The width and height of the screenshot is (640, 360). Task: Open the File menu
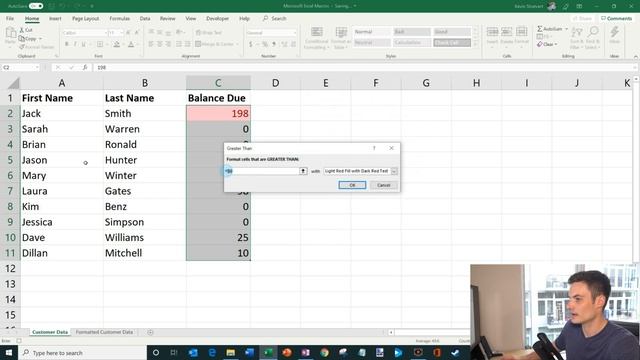pos(10,18)
